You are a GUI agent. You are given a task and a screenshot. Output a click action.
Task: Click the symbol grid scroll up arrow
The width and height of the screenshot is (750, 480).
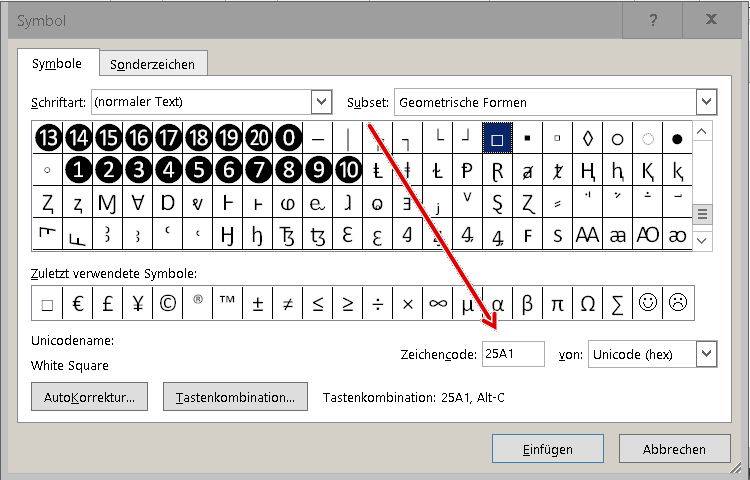702,131
